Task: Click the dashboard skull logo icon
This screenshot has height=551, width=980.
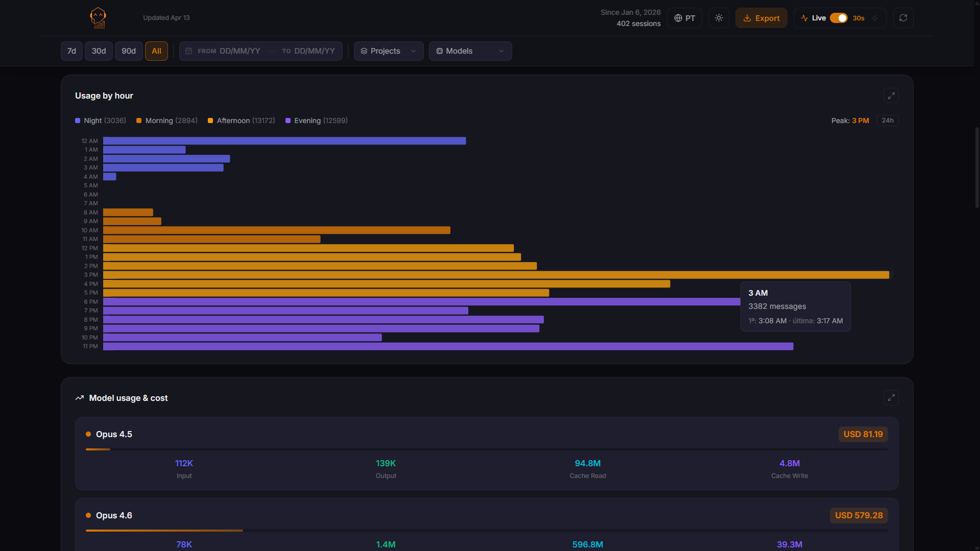Action: pos(98,18)
